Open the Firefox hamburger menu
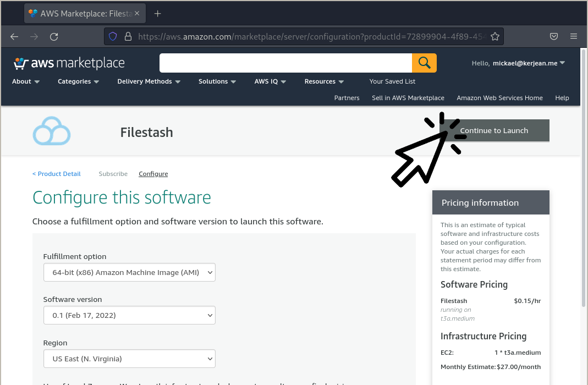The width and height of the screenshot is (588, 385). [573, 36]
